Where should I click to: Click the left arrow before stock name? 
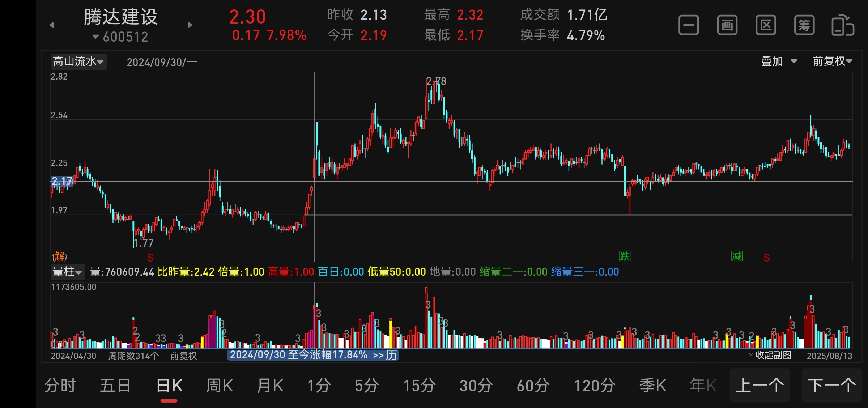tap(52, 25)
